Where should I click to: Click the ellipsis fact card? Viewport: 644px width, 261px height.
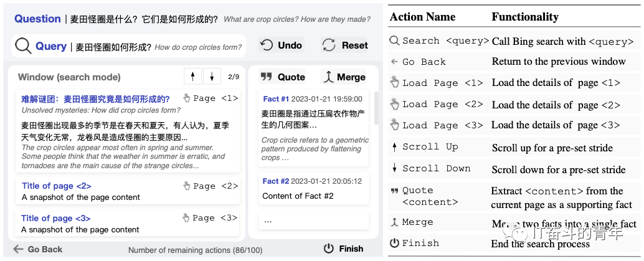313,221
